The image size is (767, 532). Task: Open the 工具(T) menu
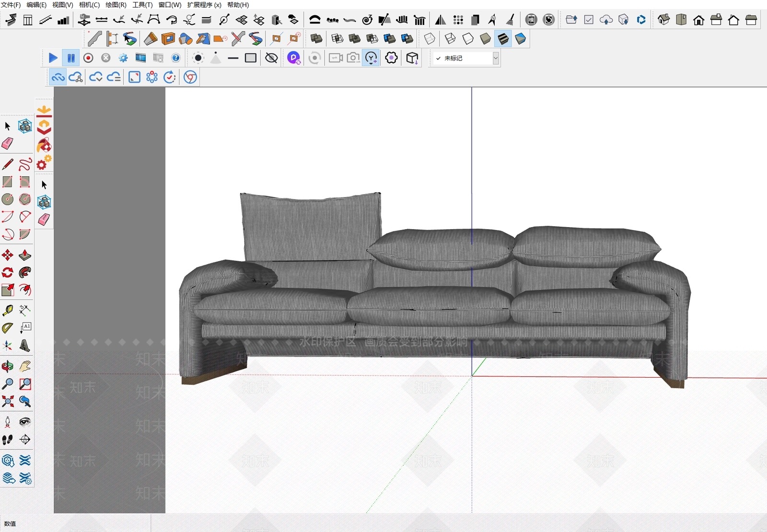pos(142,5)
